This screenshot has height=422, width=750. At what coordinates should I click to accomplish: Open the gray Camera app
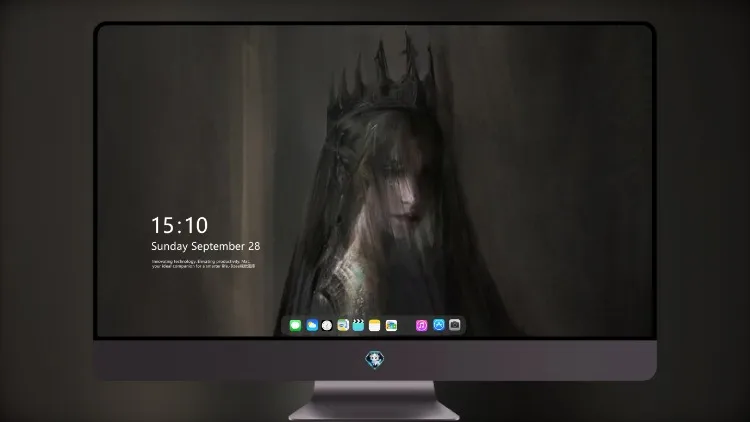[x=455, y=325]
